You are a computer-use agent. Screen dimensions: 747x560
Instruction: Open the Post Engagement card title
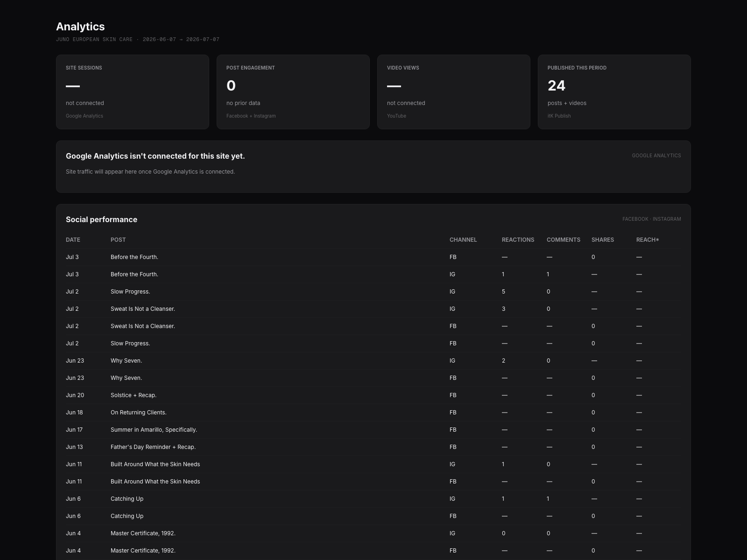click(x=251, y=68)
